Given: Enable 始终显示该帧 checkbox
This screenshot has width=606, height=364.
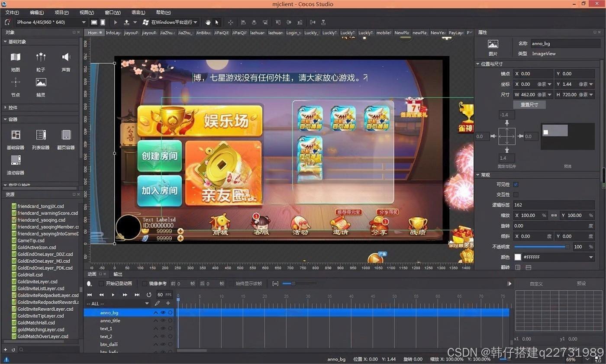Looking at the screenshot, I should point(231,283).
